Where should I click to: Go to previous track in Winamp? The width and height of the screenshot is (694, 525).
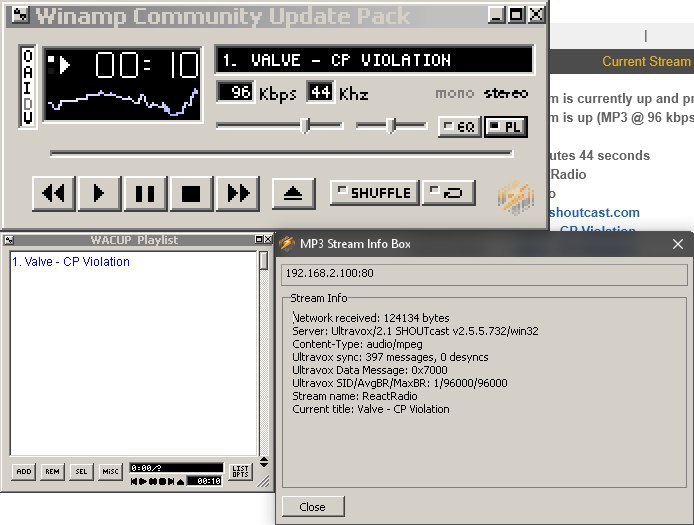tap(54, 193)
